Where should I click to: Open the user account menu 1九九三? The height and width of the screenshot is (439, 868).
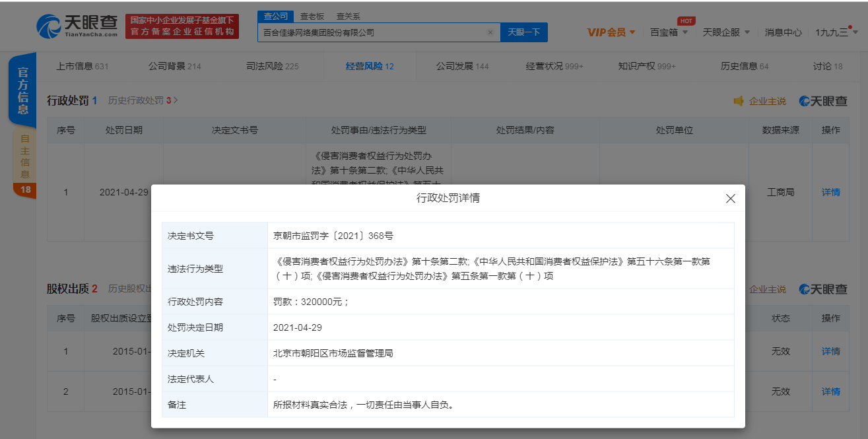point(836,32)
